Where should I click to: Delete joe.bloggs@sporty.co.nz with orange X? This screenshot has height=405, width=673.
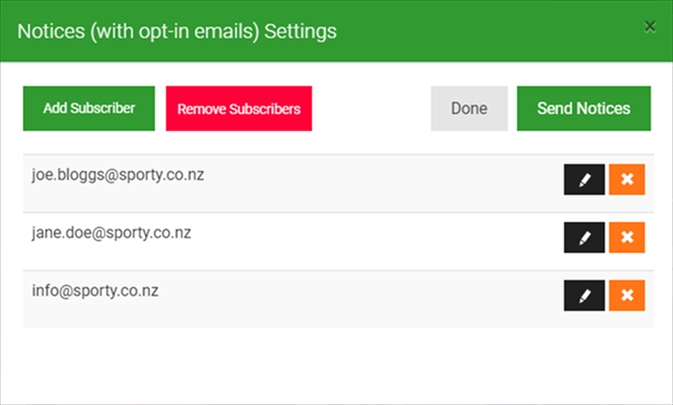[x=627, y=179]
